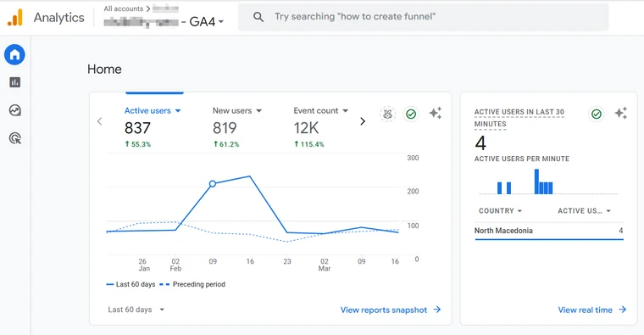The width and height of the screenshot is (644, 335).
Task: Expand the Active users metric dropdown
Action: coord(178,110)
